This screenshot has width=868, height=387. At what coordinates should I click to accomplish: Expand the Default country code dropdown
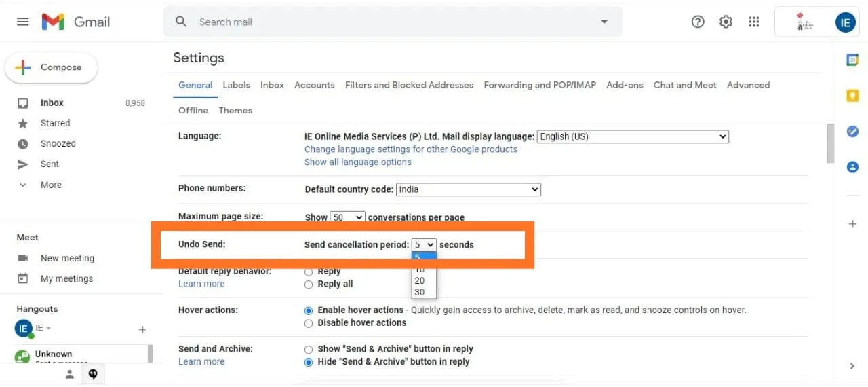pos(468,189)
